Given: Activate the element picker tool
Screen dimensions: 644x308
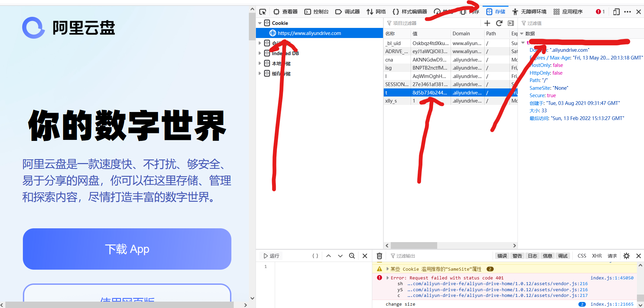Looking at the screenshot, I should 263,12.
